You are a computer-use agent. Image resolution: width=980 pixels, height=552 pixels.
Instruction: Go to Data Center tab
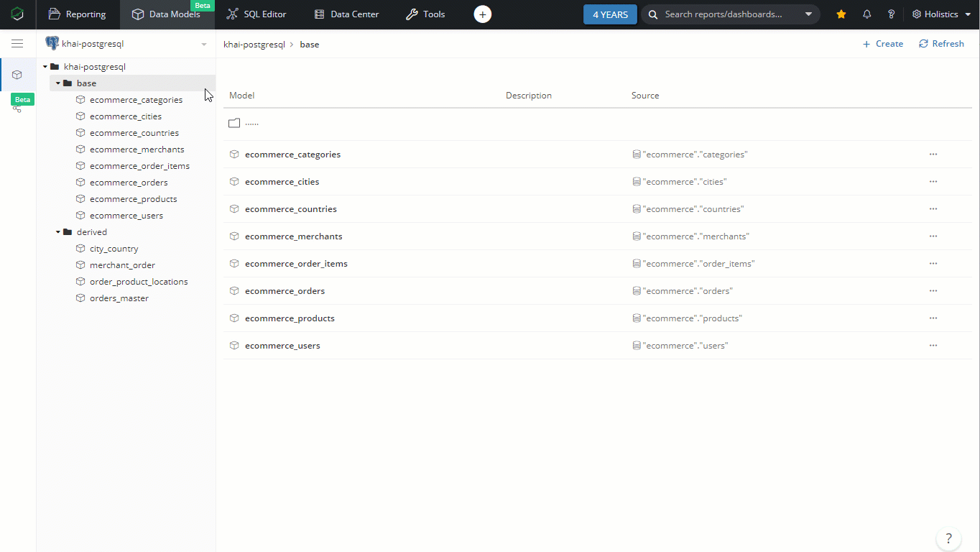[346, 14]
